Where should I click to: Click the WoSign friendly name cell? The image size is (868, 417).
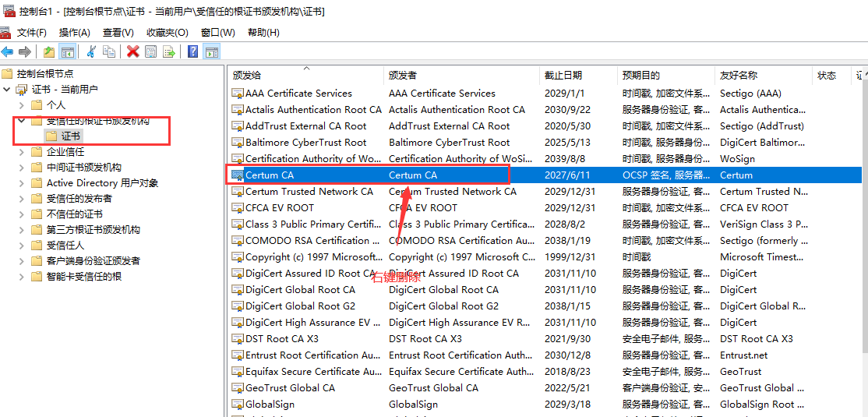pyautogui.click(x=737, y=159)
